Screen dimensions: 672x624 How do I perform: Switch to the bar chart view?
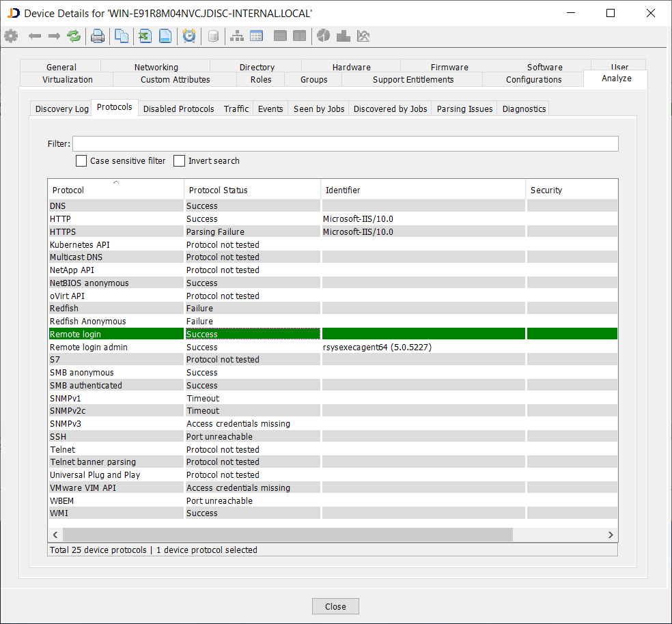coord(344,36)
